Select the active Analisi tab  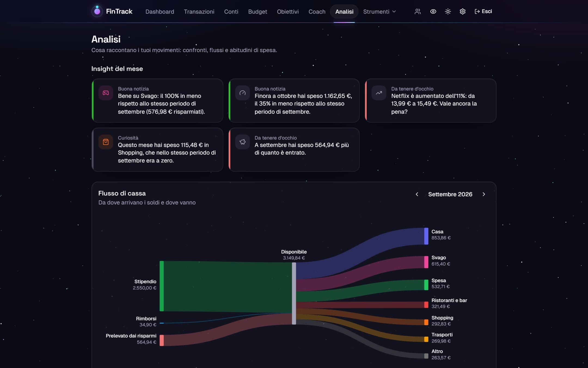click(x=344, y=11)
